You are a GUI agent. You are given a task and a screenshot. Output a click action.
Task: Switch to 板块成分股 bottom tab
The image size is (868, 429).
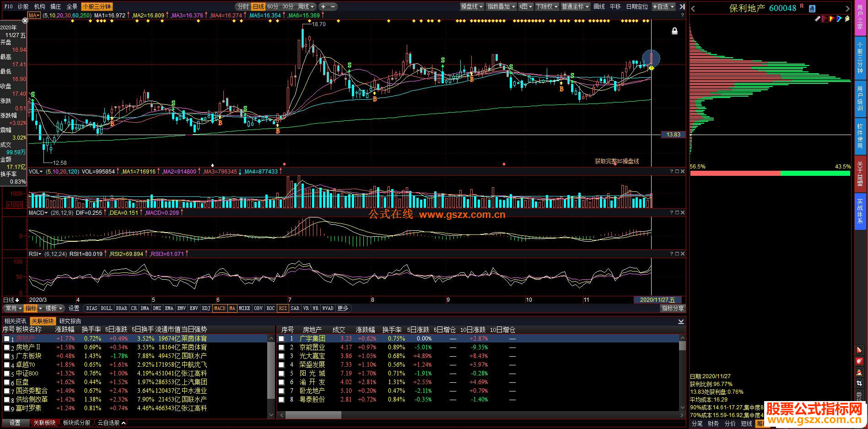(x=76, y=423)
